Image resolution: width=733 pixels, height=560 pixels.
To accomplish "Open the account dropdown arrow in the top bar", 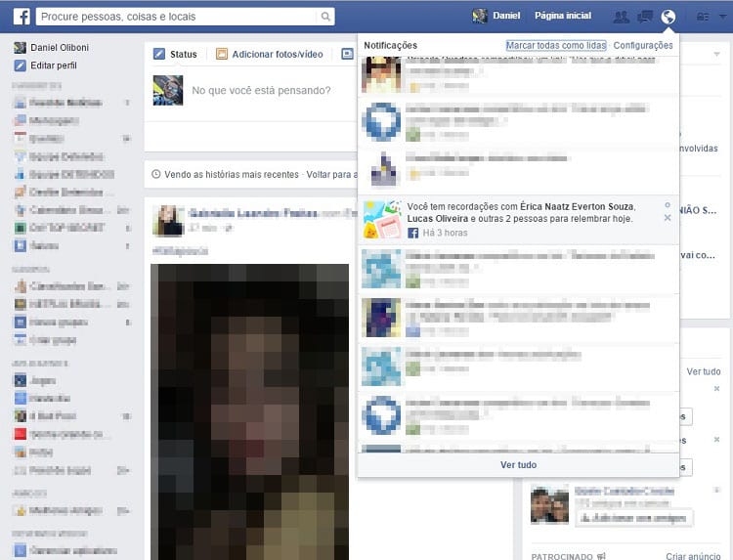I will (x=722, y=17).
